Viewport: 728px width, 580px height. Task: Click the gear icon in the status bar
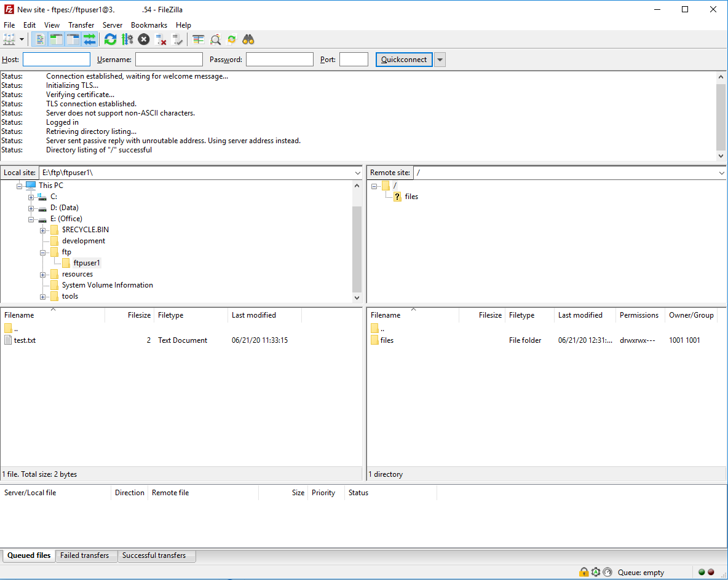(x=596, y=572)
